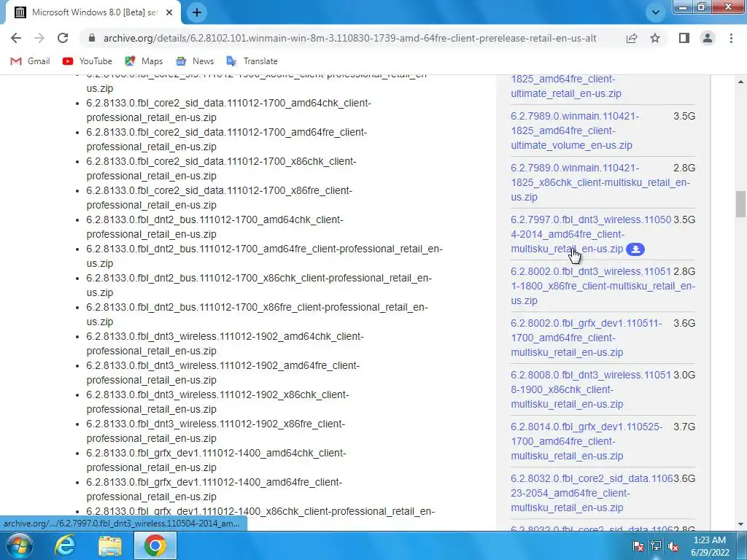This screenshot has height=560, width=747.
Task: Download 6.2.7989.0 ultimate_volume zip
Action: (x=575, y=131)
